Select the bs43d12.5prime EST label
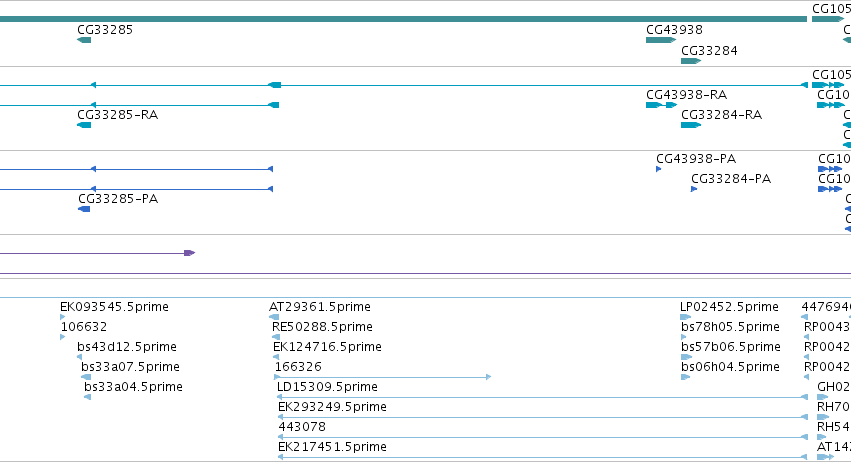Screen dimensions: 851x462 pyautogui.click(x=127, y=347)
